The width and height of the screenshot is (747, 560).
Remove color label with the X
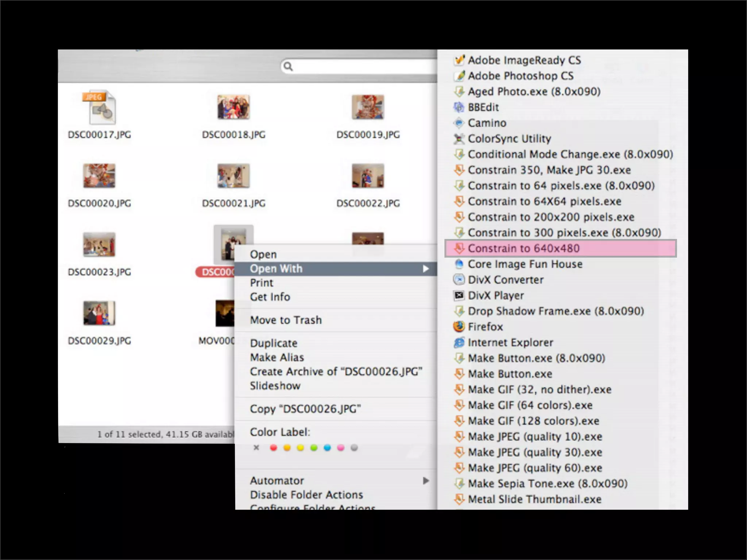[256, 447]
